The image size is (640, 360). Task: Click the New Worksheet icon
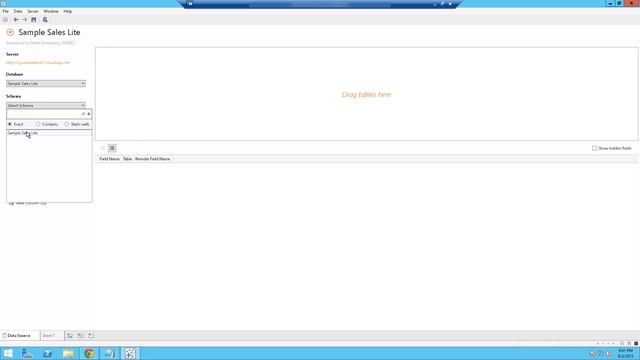click(70, 336)
